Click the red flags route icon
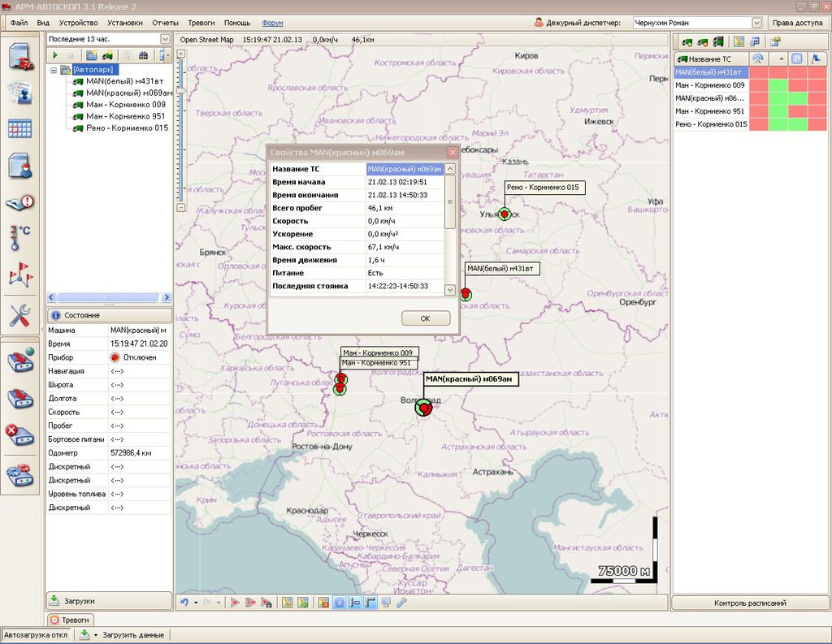The image size is (832, 644). (20, 276)
